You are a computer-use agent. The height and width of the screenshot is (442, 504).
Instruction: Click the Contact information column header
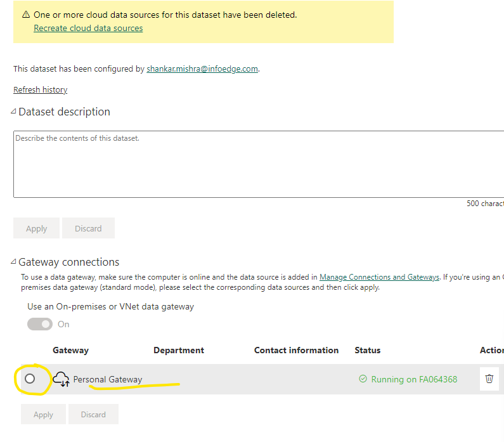(x=296, y=350)
